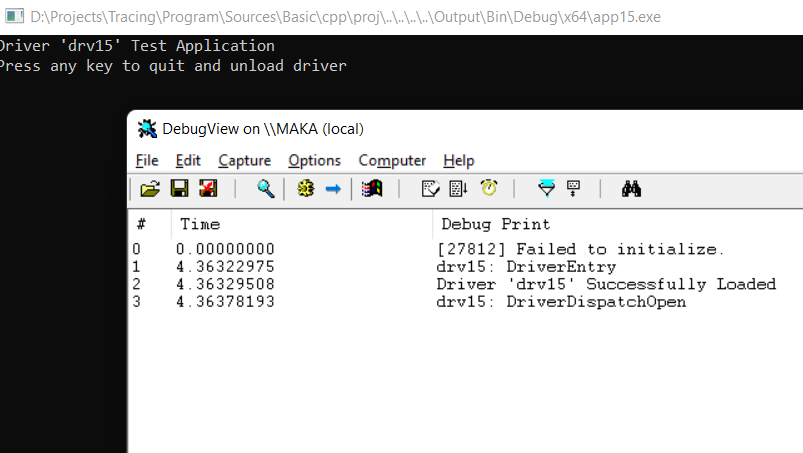Open the Options menu

pyautogui.click(x=314, y=161)
